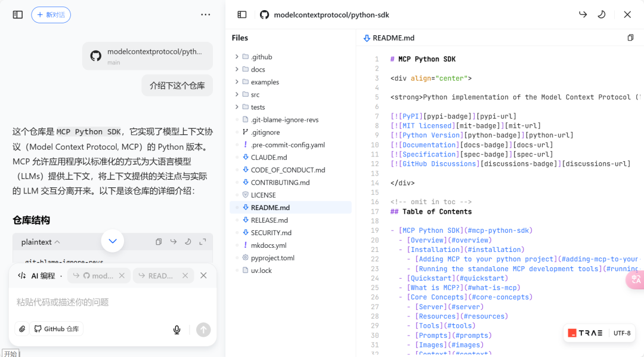
Task: Click the 介绍下这个仓库 user message
Action: 177,85
